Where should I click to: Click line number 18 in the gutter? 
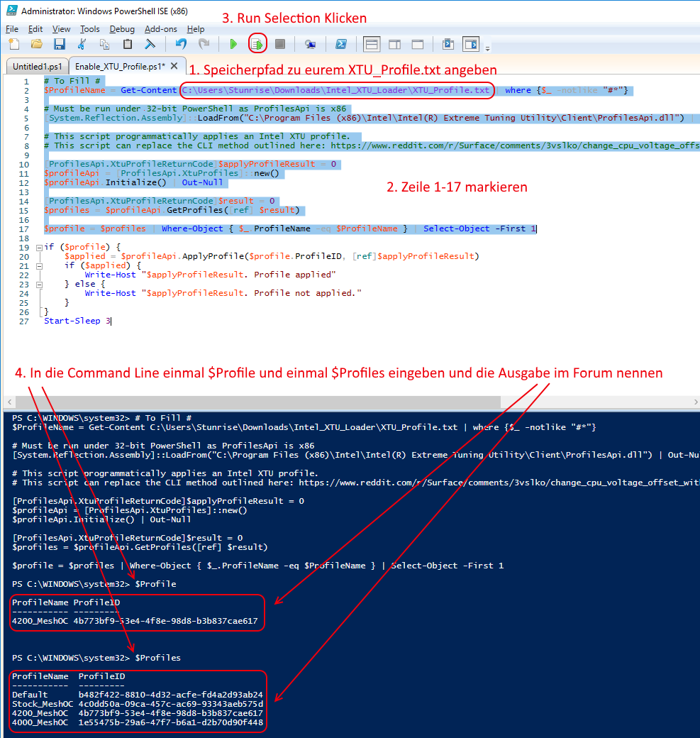tap(24, 238)
